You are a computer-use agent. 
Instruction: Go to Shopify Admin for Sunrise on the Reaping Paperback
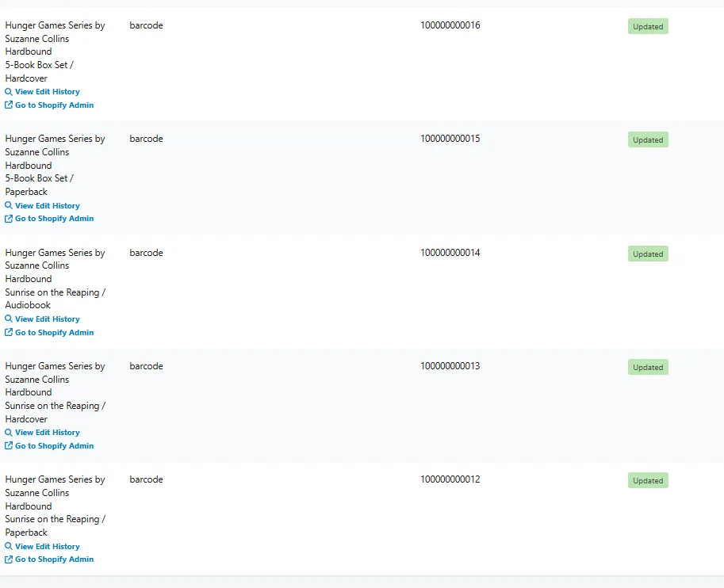pyautogui.click(x=54, y=559)
